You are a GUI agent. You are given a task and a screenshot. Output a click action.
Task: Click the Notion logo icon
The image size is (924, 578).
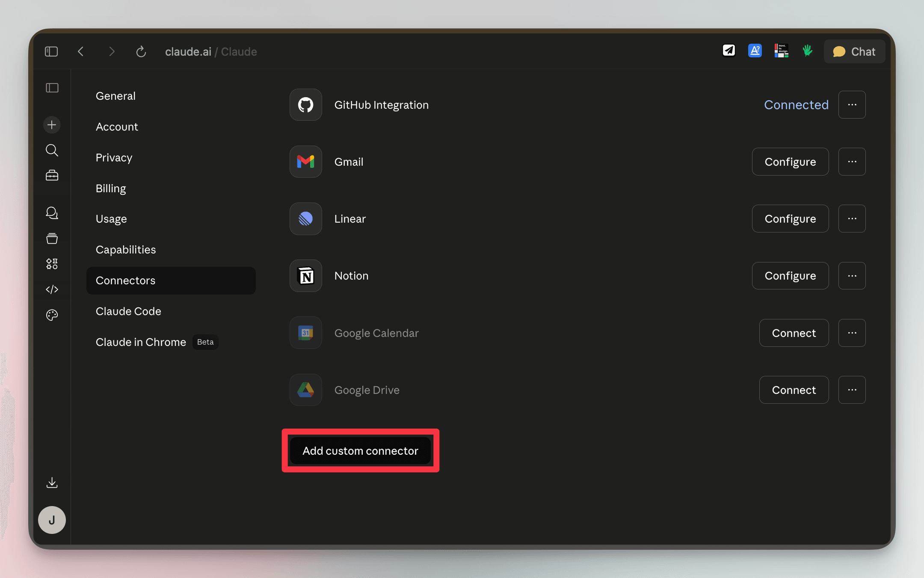tap(306, 276)
